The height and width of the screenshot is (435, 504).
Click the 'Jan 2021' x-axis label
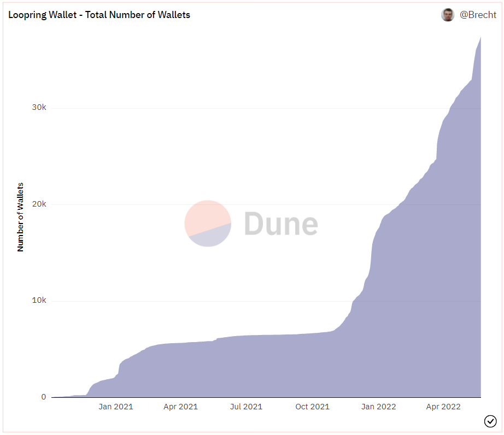[116, 407]
